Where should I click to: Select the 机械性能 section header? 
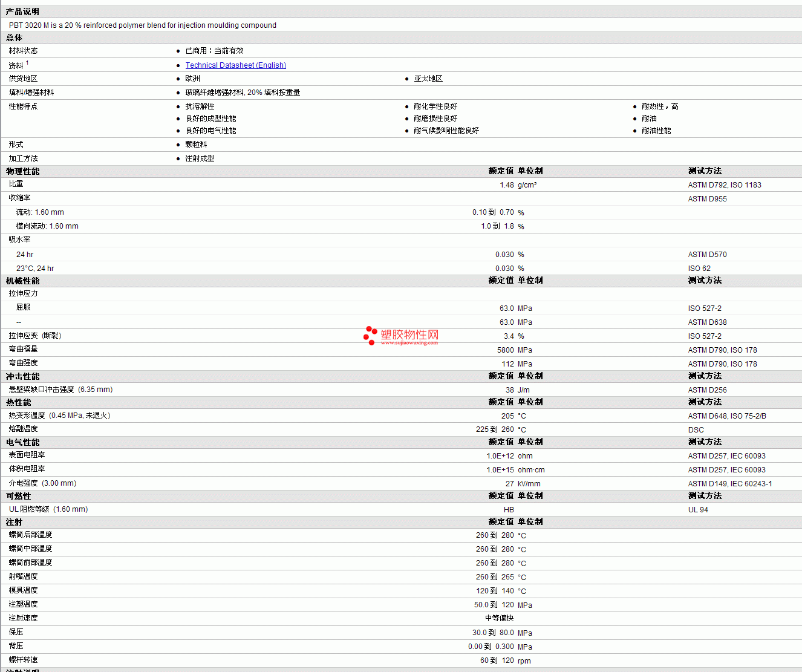point(23,281)
